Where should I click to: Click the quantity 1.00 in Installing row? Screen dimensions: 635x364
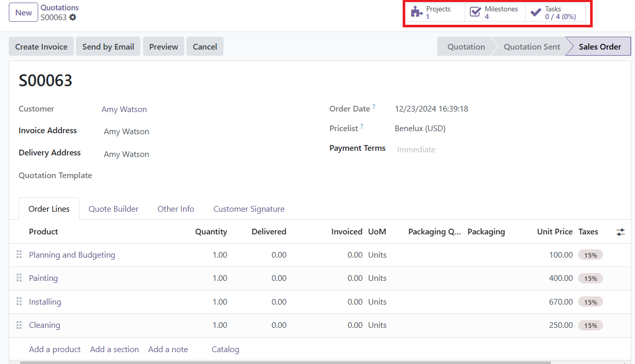[x=220, y=302]
